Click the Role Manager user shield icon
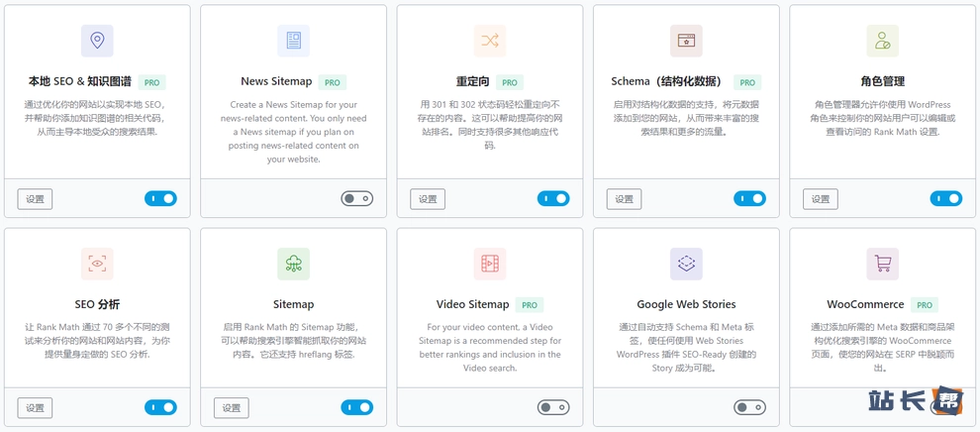This screenshot has height=432, width=980. pos(882,41)
